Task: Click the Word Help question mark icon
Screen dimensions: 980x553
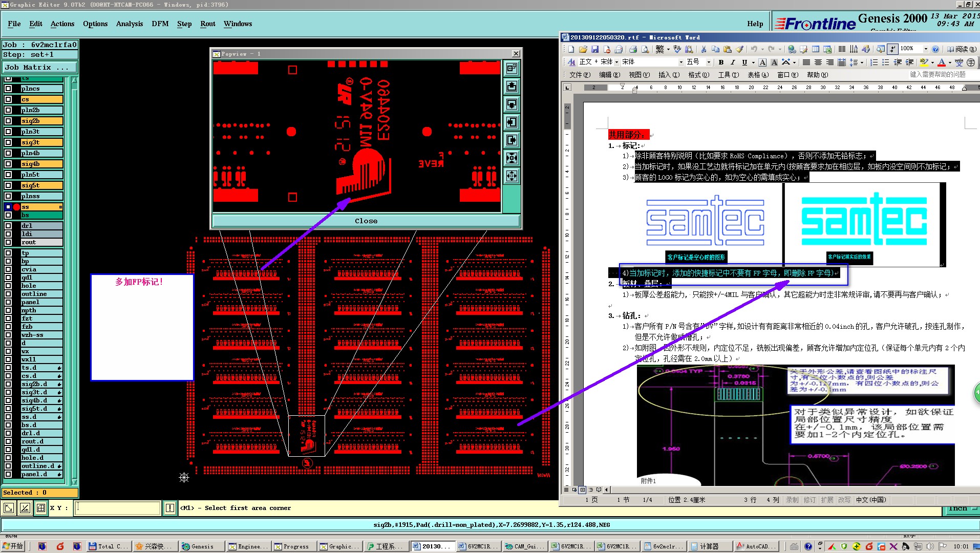Action: pyautogui.click(x=935, y=49)
